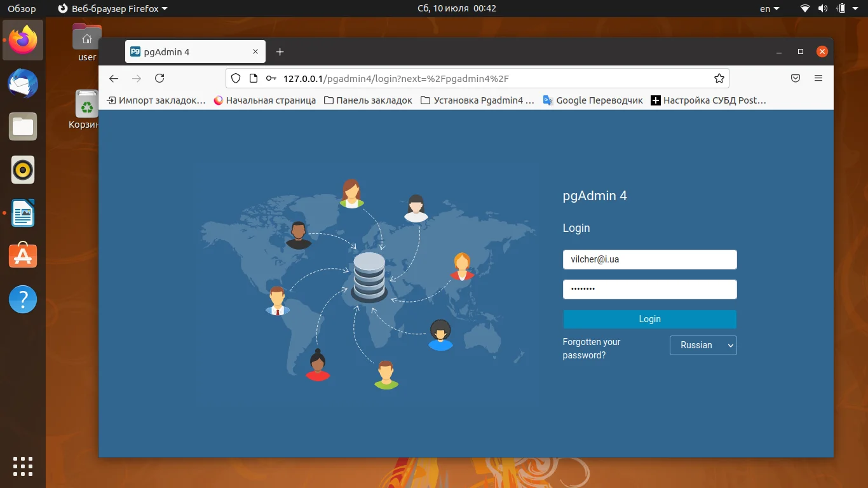Go back using the navigation arrow
The height and width of the screenshot is (488, 868).
[x=114, y=78]
